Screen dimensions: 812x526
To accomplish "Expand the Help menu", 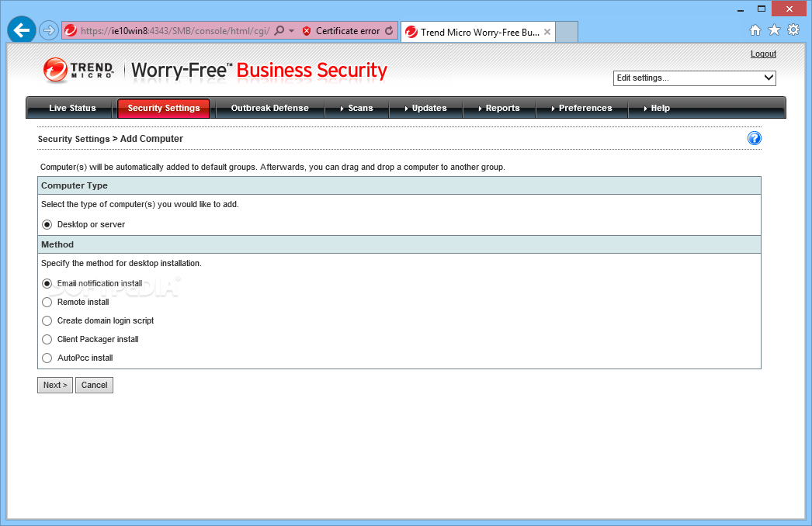I will tap(657, 108).
